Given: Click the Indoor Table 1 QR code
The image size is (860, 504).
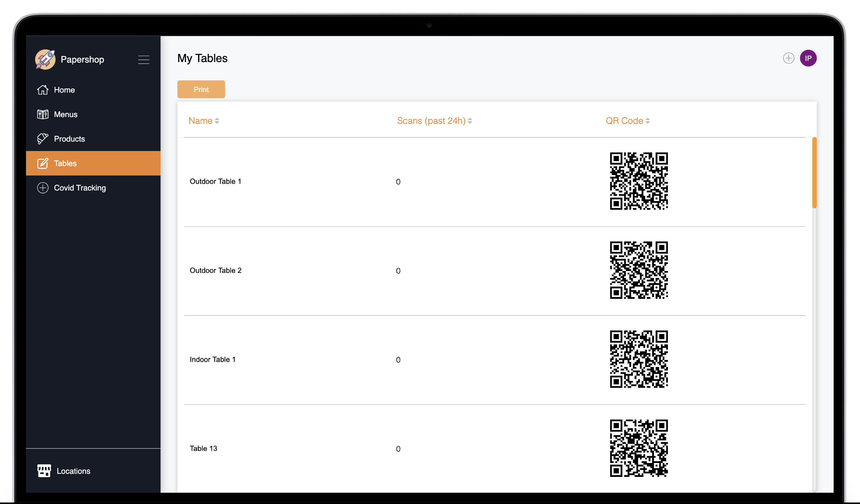Looking at the screenshot, I should pyautogui.click(x=639, y=359).
